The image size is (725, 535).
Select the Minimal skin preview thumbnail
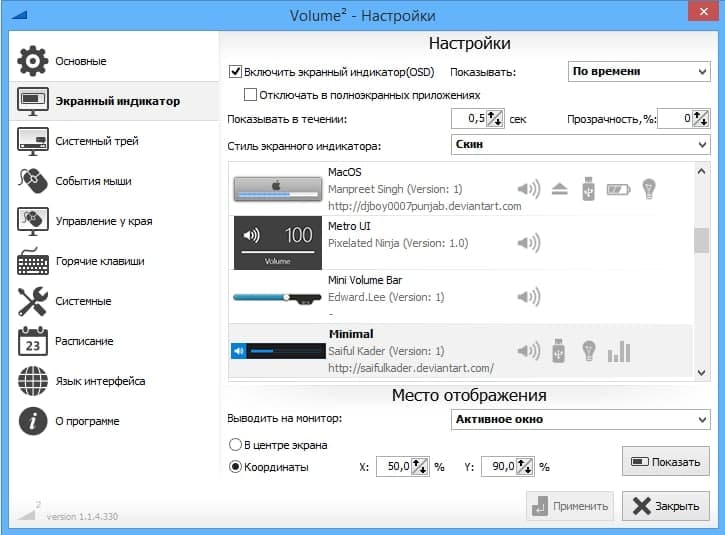tap(278, 351)
